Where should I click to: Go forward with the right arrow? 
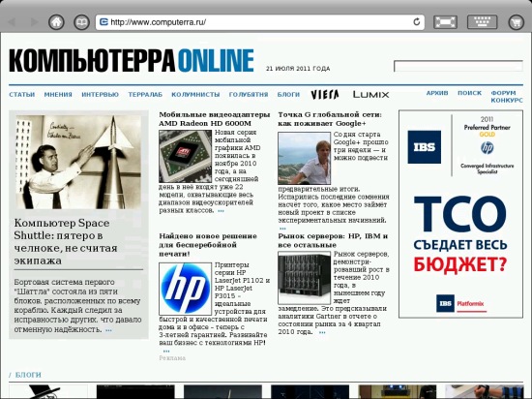(34, 22)
